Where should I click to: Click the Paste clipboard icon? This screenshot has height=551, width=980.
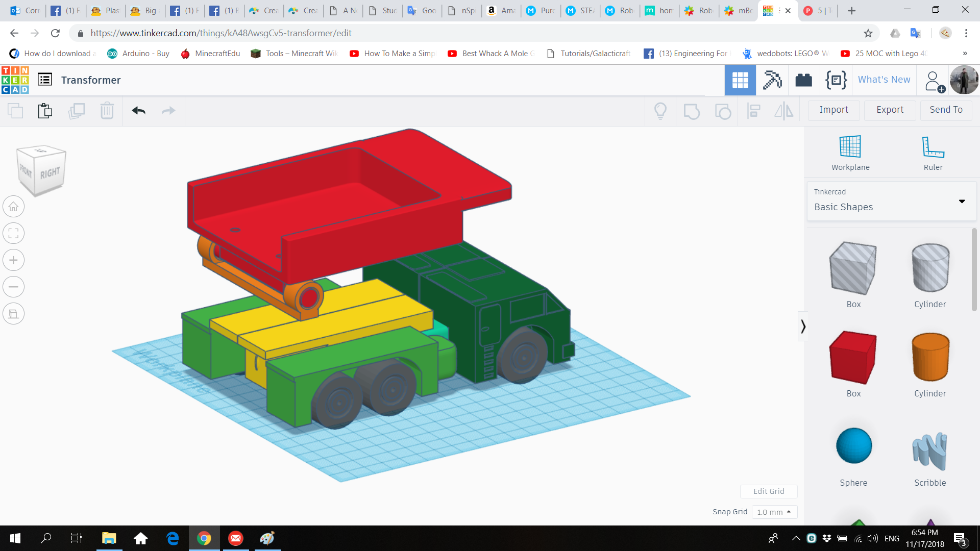[x=45, y=111]
